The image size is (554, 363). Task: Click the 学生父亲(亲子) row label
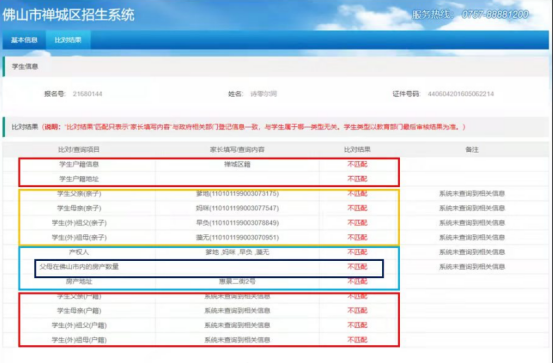[x=79, y=194]
